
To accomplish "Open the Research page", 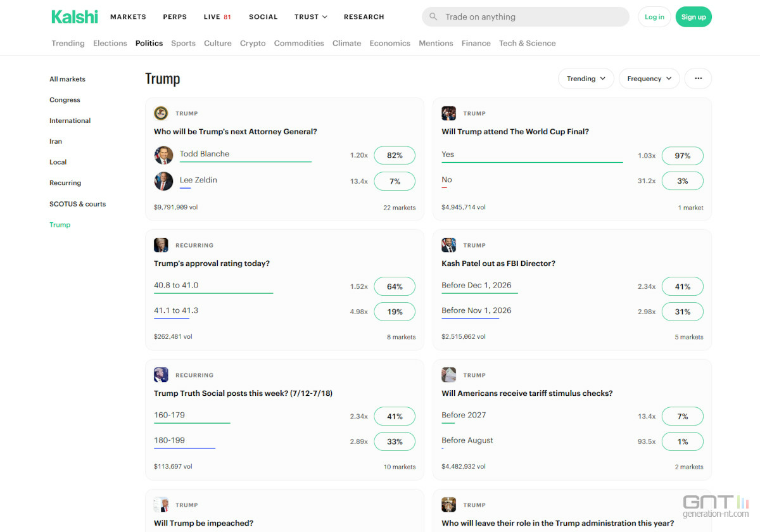I will click(x=364, y=17).
